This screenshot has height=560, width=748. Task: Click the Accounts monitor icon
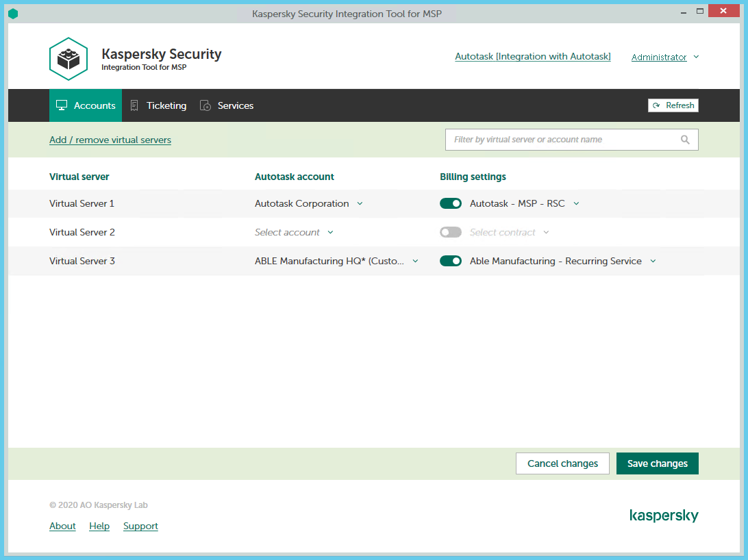click(x=62, y=105)
